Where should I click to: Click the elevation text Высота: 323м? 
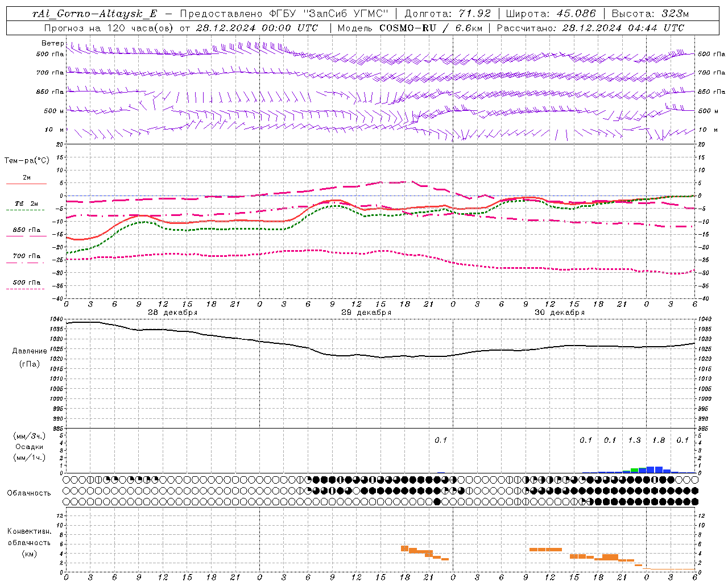[651, 14]
